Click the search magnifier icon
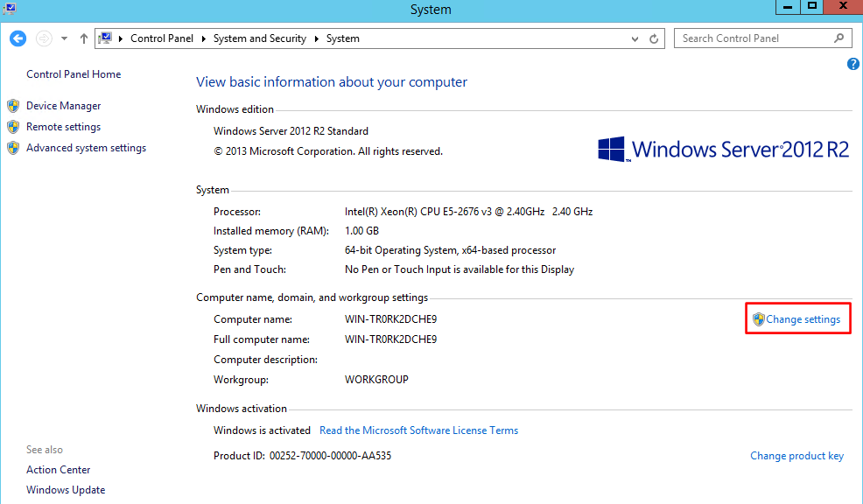 [x=838, y=38]
